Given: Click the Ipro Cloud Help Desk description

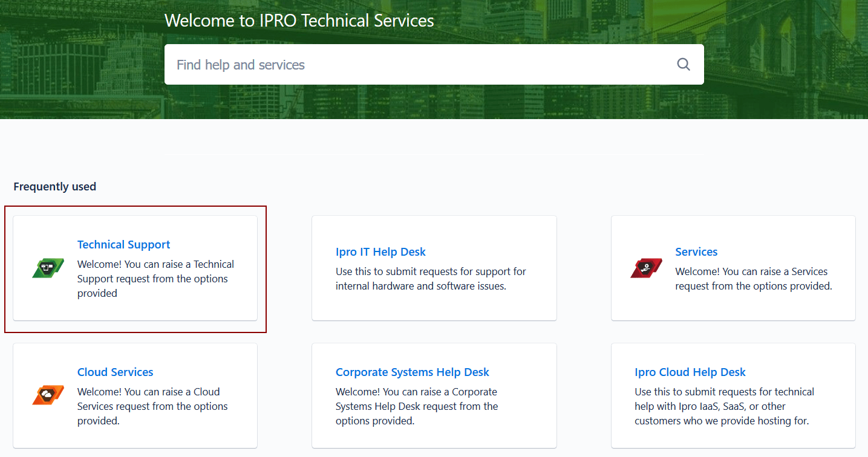Looking at the screenshot, I should [x=724, y=406].
